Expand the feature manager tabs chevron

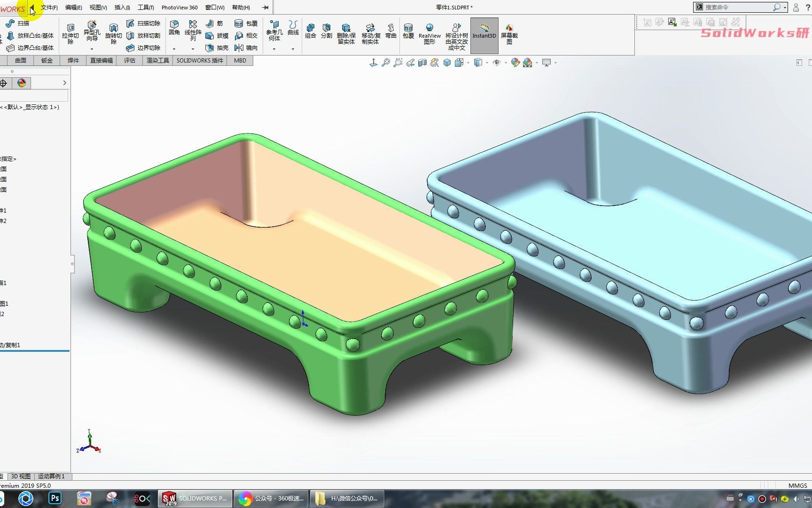pos(64,83)
